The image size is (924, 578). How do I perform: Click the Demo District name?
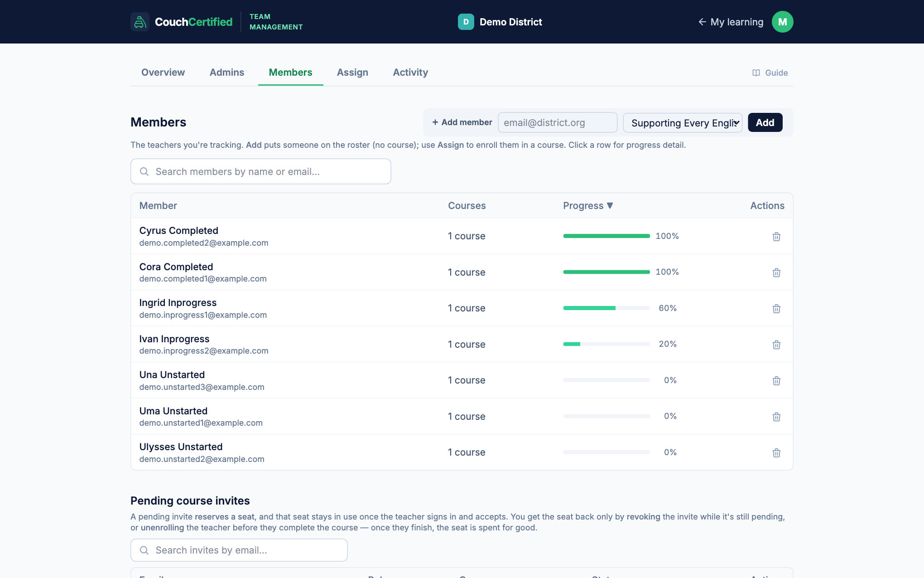click(510, 22)
